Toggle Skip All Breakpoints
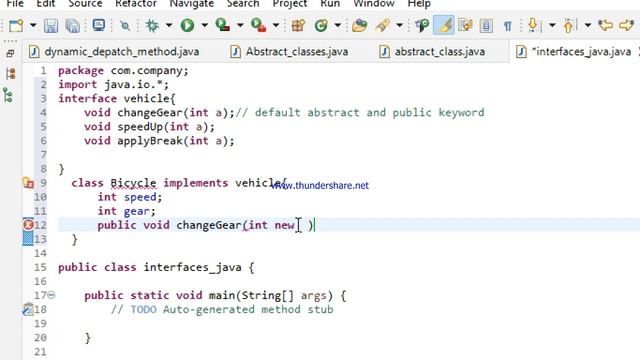640x360 pixels. [x=125, y=26]
